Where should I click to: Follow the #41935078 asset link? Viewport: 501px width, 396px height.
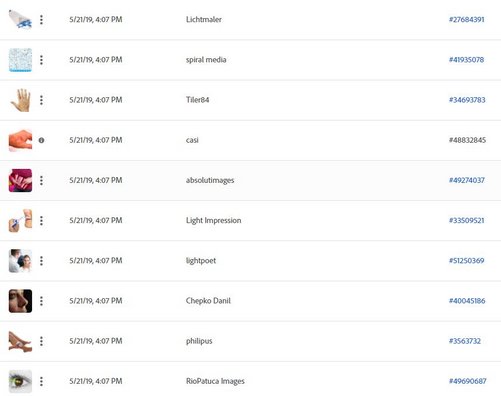466,60
